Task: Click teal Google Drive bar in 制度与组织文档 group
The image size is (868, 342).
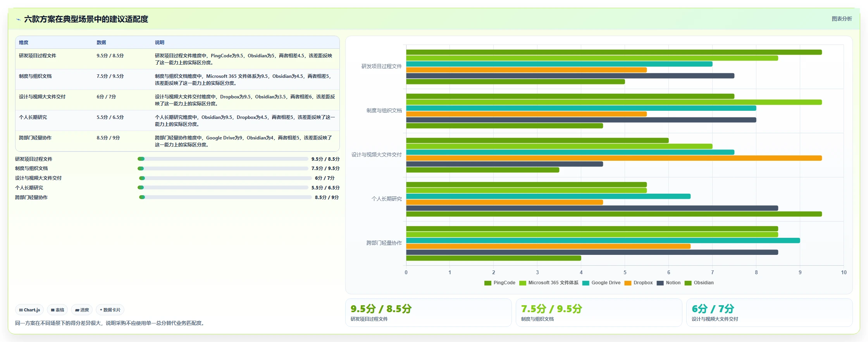Action: point(581,108)
